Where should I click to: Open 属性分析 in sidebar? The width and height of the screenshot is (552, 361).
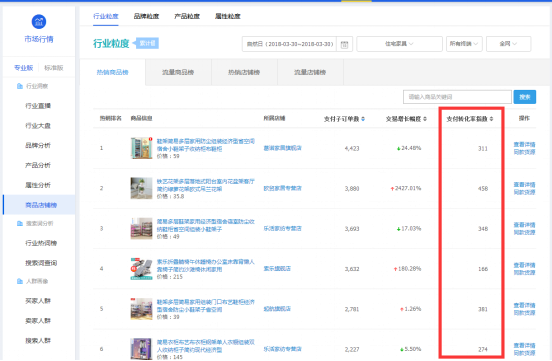pos(38,185)
